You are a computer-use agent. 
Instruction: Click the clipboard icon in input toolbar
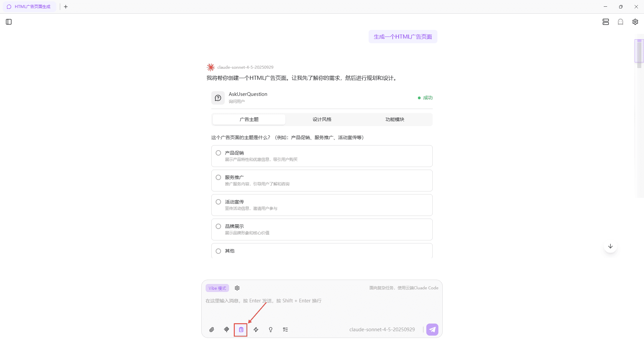(x=241, y=330)
